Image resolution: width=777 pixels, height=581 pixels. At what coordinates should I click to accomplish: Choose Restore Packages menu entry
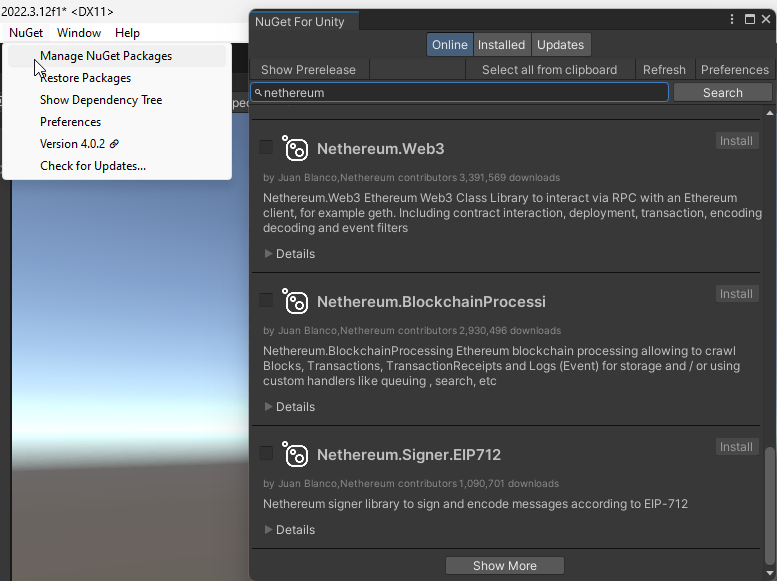(x=117, y=78)
